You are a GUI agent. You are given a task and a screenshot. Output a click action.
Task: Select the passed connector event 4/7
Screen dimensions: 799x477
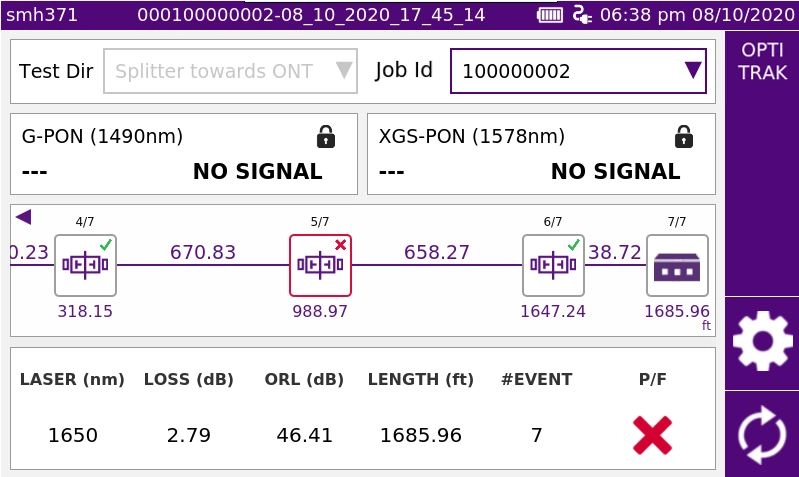[x=85, y=265]
